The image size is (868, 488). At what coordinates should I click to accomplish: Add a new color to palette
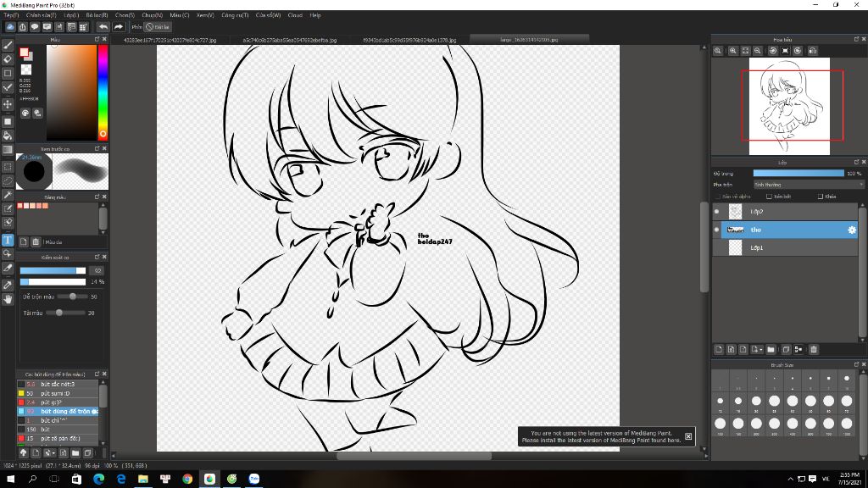(24, 241)
